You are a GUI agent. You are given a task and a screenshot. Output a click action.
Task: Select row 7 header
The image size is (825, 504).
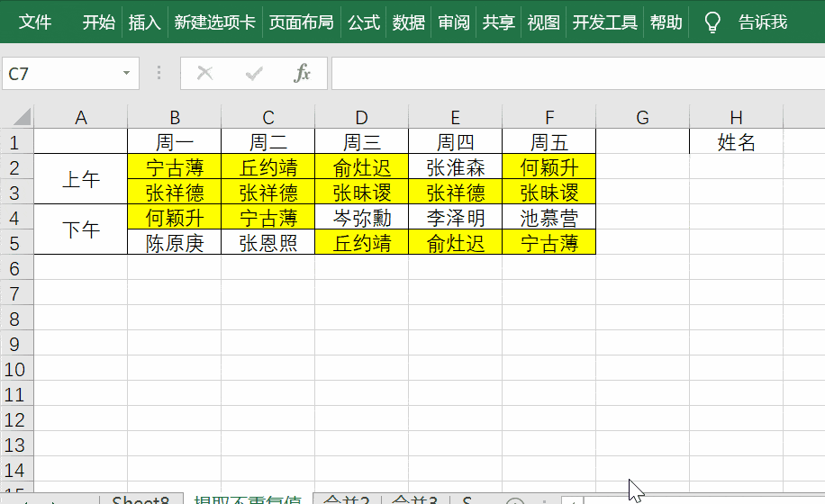15,293
